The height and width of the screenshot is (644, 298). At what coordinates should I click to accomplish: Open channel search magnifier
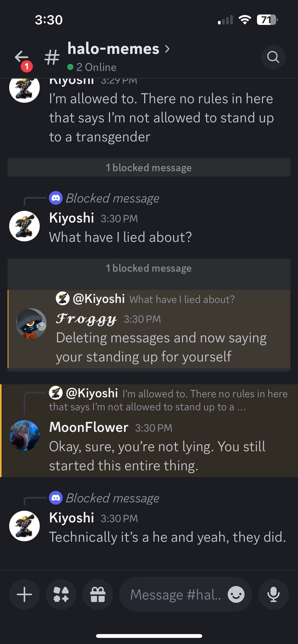(x=273, y=57)
